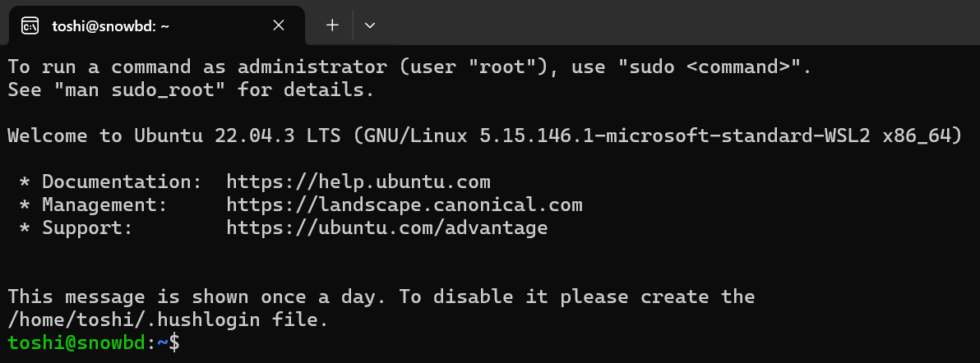Click the terminal icon in the tab
The image size is (980, 363).
pyautogui.click(x=30, y=25)
